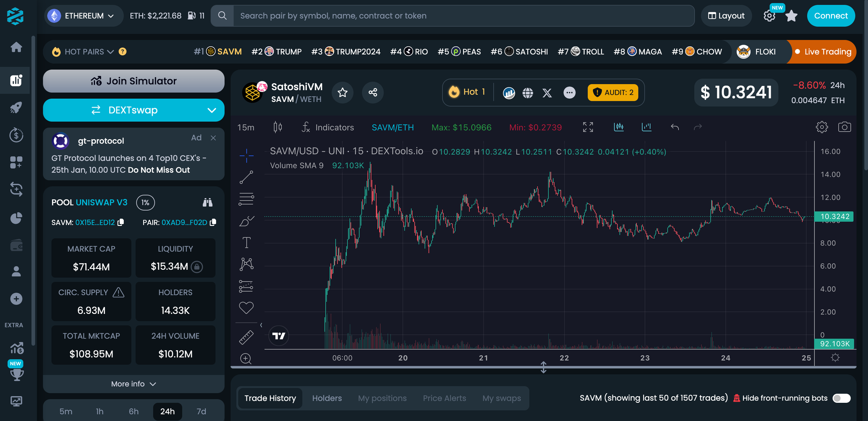Click the SAVM/ETH chart pair switch

(393, 127)
